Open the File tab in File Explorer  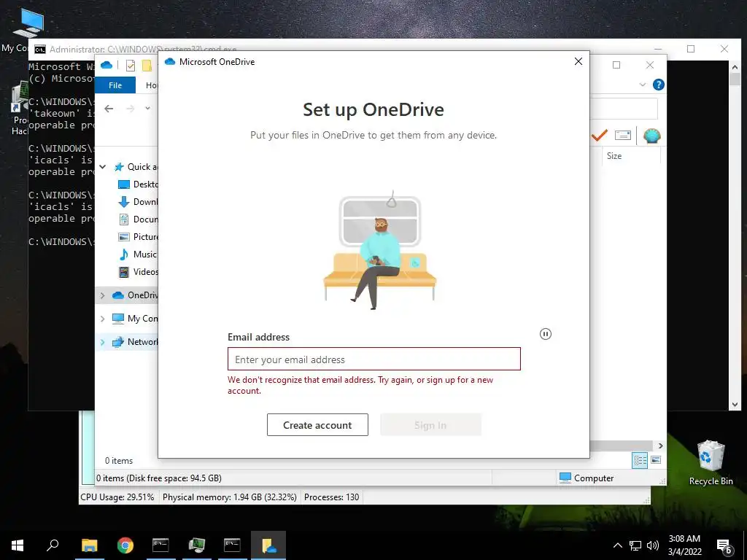pos(115,85)
